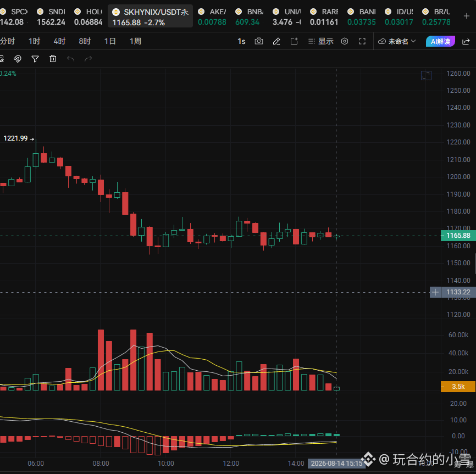Open the HOL symbol tab at 0.06884
476x474 pixels.
click(x=88, y=16)
